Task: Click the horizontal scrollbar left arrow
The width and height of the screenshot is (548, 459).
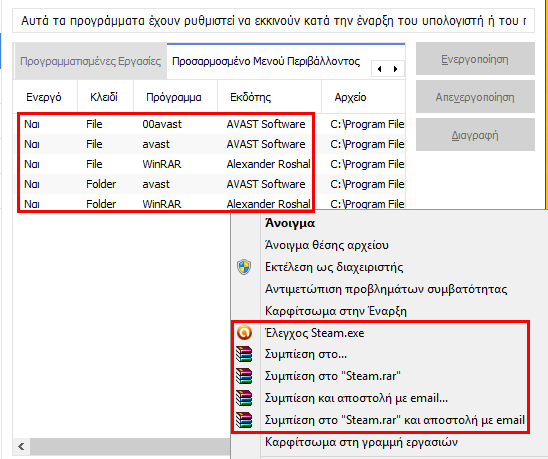Action: pos(21,446)
